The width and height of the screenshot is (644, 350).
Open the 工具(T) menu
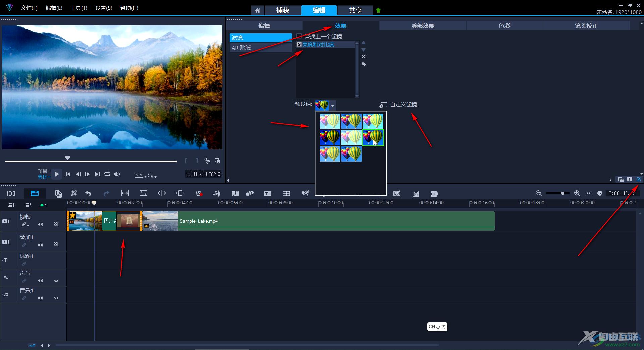(78, 8)
